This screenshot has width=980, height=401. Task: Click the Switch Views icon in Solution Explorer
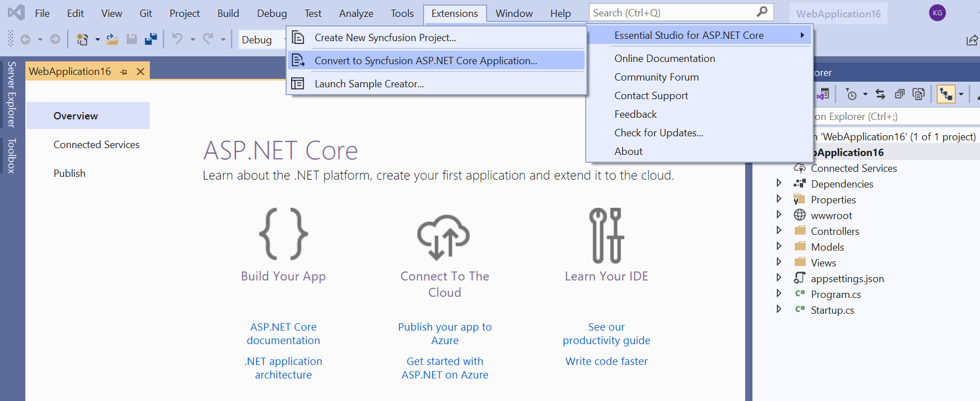click(823, 94)
